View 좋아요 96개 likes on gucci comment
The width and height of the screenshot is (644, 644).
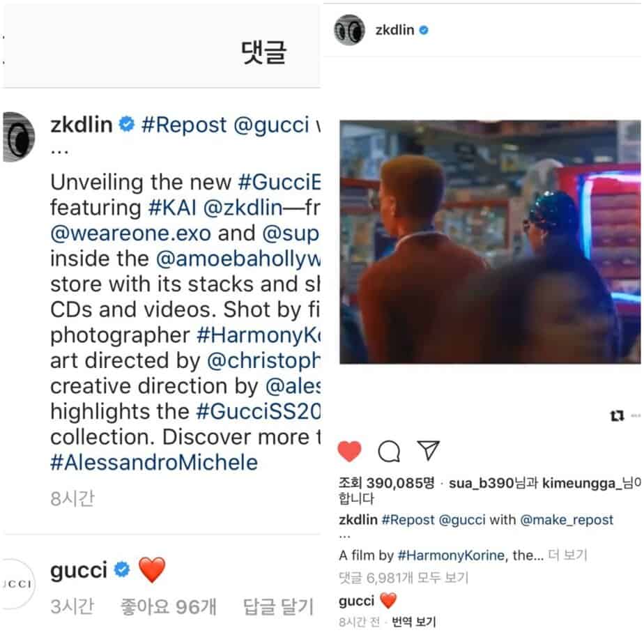[x=168, y=606]
